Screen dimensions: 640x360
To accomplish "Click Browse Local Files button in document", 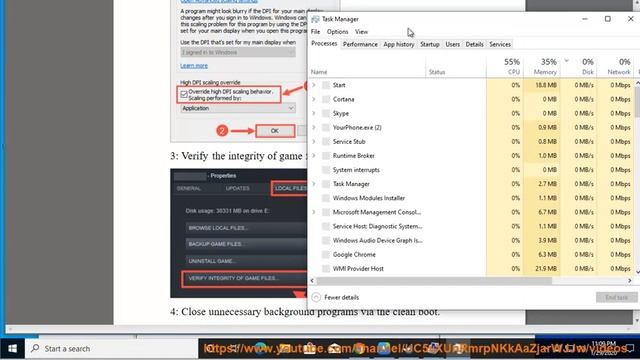I will pyautogui.click(x=246, y=228).
